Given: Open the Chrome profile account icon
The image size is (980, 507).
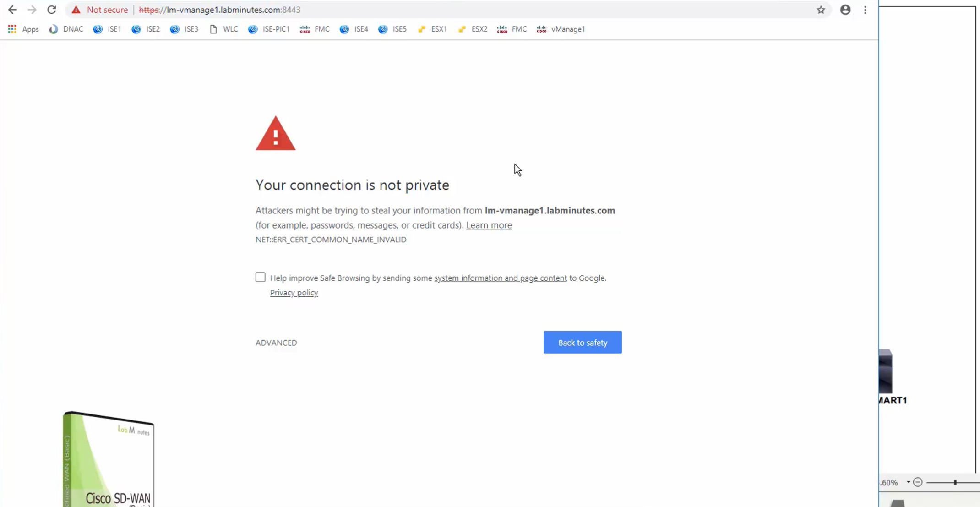Looking at the screenshot, I should pyautogui.click(x=845, y=10).
